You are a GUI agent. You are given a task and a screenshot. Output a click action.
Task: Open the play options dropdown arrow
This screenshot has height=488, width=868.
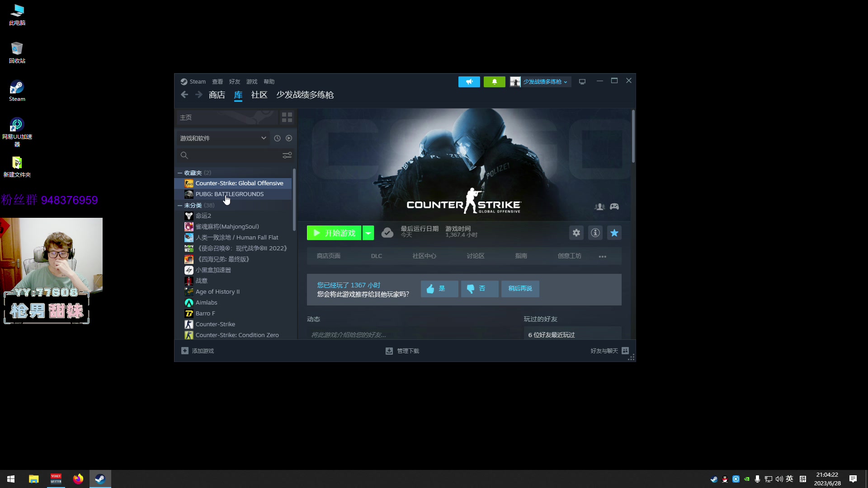pyautogui.click(x=368, y=233)
